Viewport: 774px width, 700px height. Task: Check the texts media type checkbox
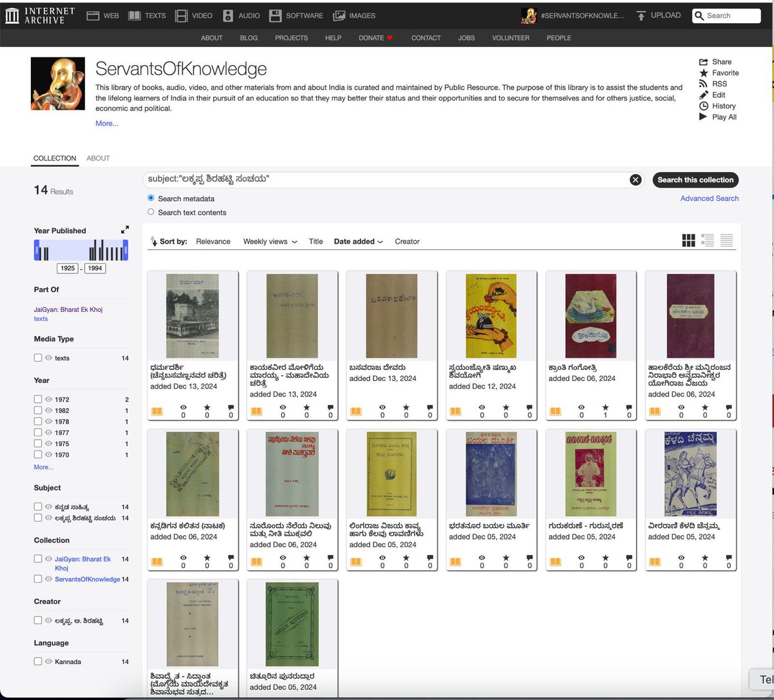coord(38,358)
